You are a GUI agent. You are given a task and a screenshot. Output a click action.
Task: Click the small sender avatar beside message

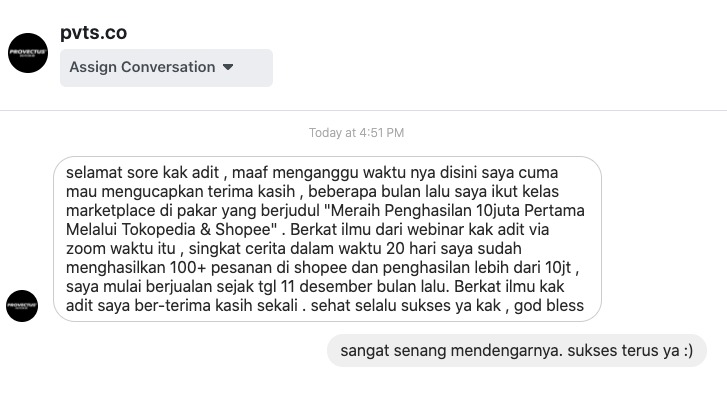[22, 306]
